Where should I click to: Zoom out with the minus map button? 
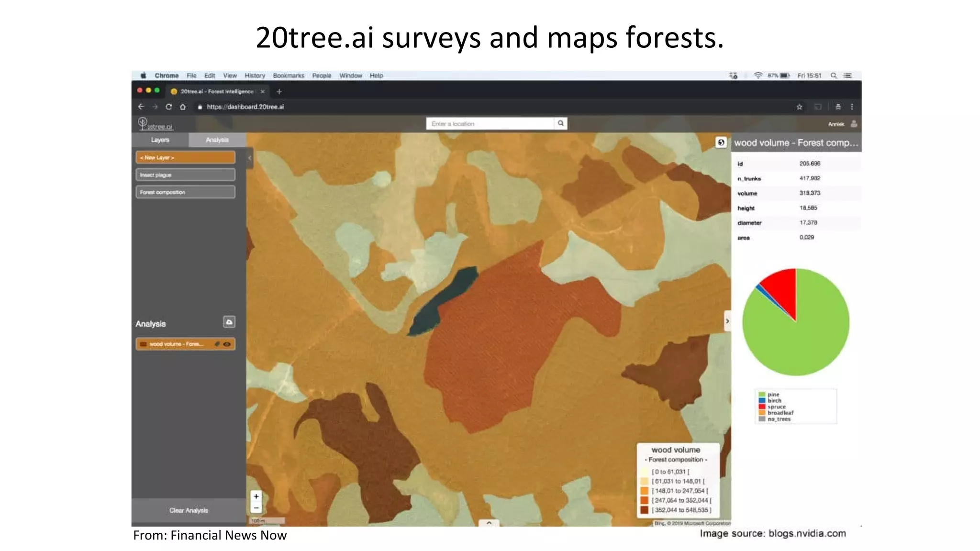click(256, 507)
